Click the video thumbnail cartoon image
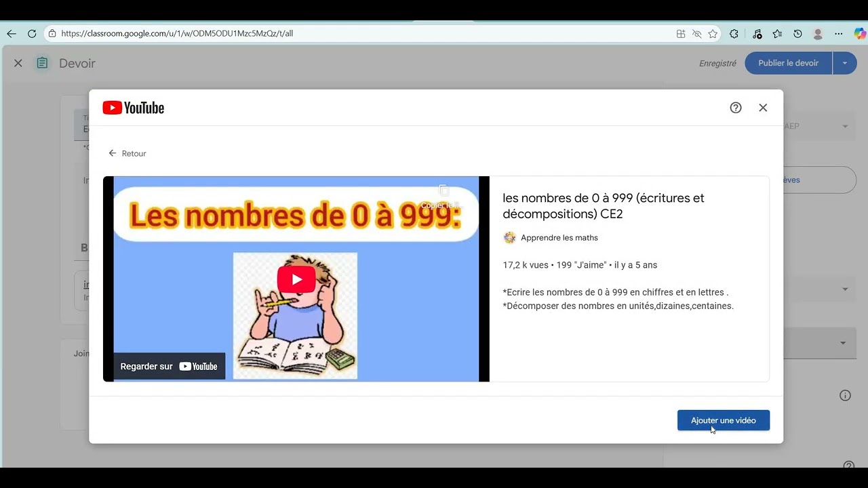 [295, 316]
